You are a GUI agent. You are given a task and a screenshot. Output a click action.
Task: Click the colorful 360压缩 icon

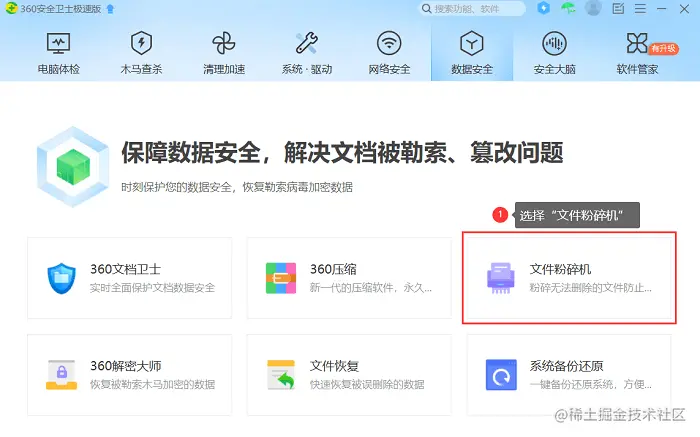point(281,278)
